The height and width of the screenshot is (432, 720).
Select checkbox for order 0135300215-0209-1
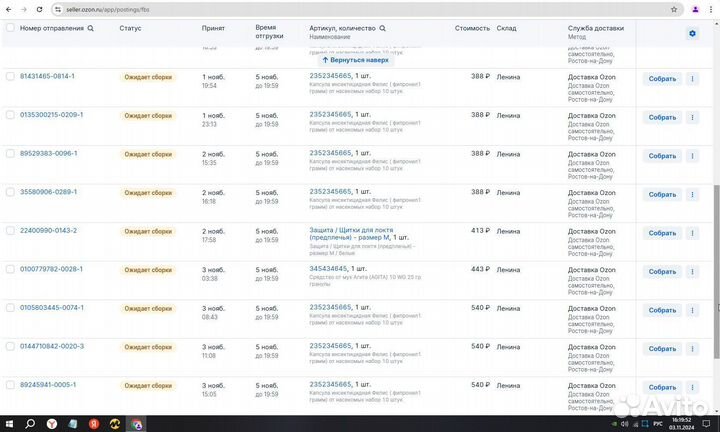click(10, 115)
